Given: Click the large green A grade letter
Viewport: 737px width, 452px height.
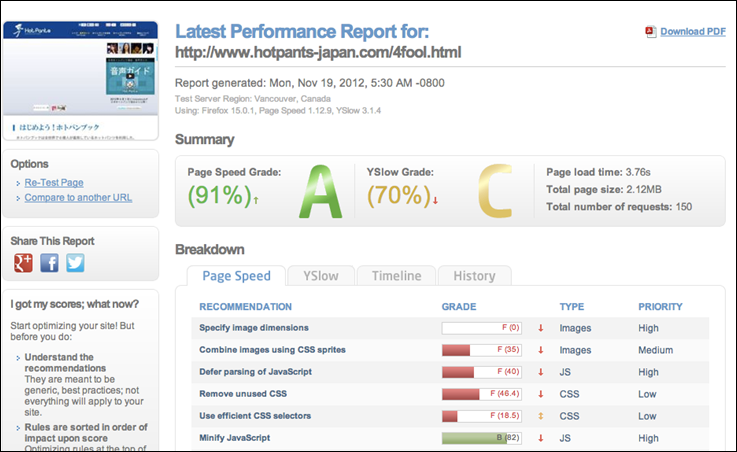Looking at the screenshot, I should click(x=321, y=192).
